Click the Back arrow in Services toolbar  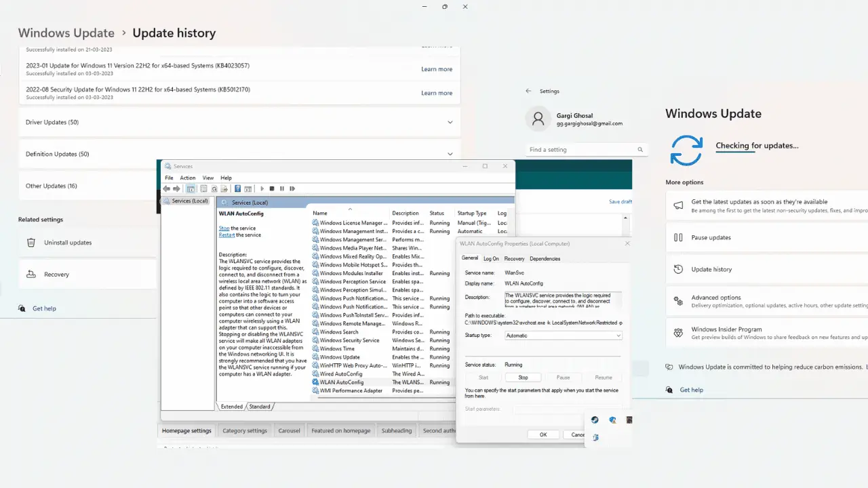(x=166, y=188)
